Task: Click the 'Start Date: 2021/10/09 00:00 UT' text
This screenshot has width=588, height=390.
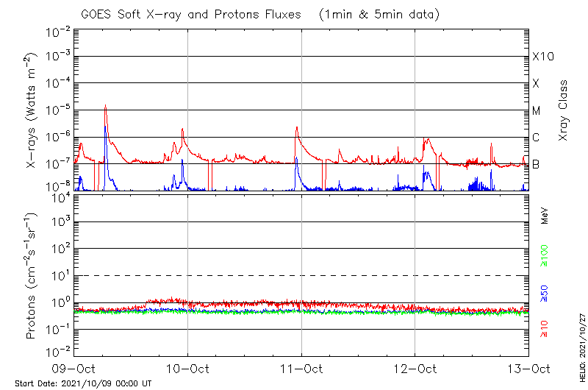Action: point(83,383)
